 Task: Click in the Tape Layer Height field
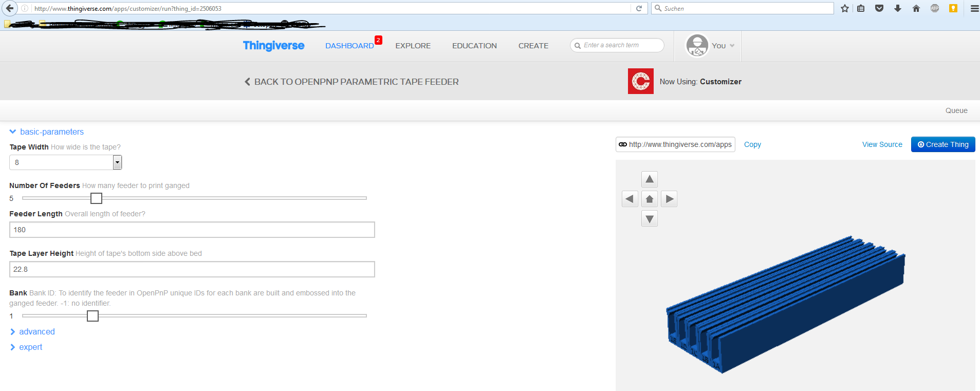coord(192,269)
